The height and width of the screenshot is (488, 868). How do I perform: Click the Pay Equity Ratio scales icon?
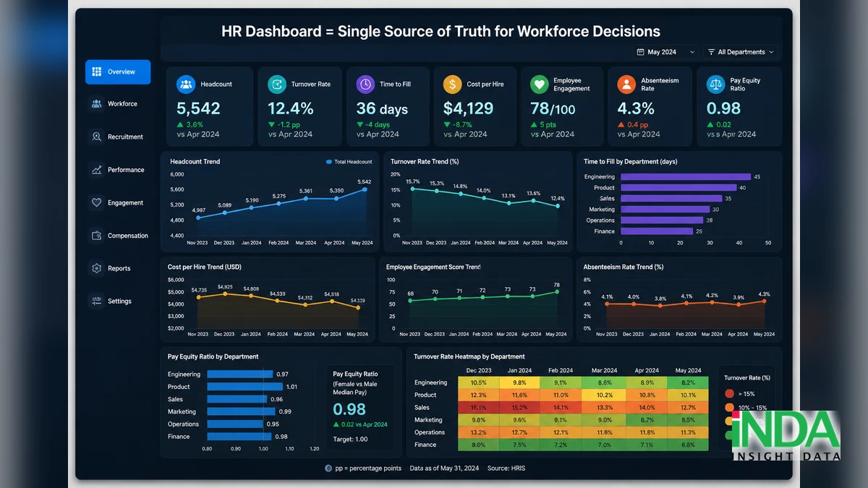(716, 85)
